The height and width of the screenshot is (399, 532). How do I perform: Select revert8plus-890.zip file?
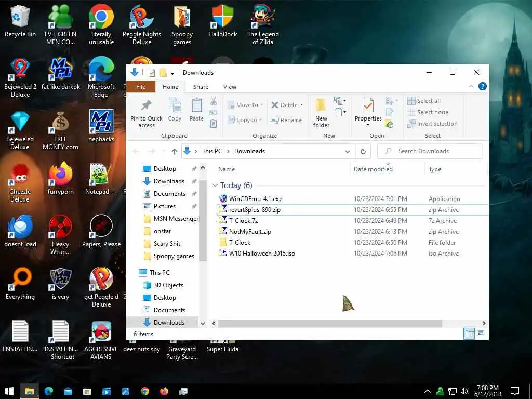click(255, 210)
